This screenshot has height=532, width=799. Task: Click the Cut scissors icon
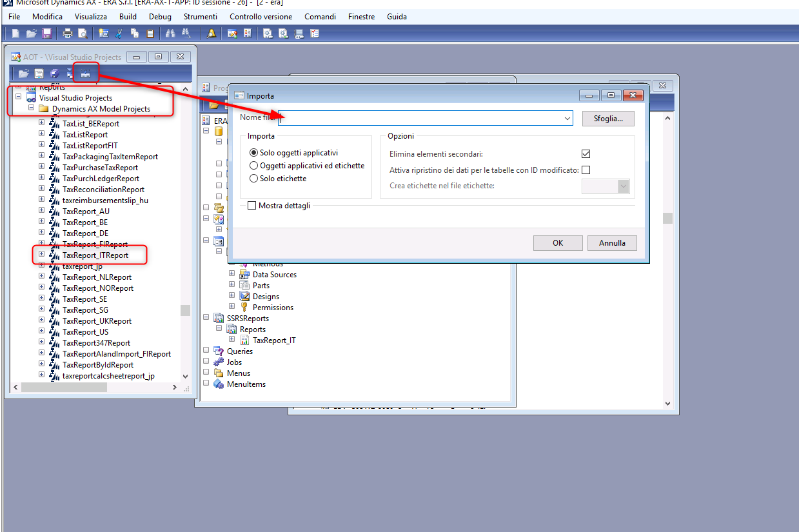tap(119, 33)
